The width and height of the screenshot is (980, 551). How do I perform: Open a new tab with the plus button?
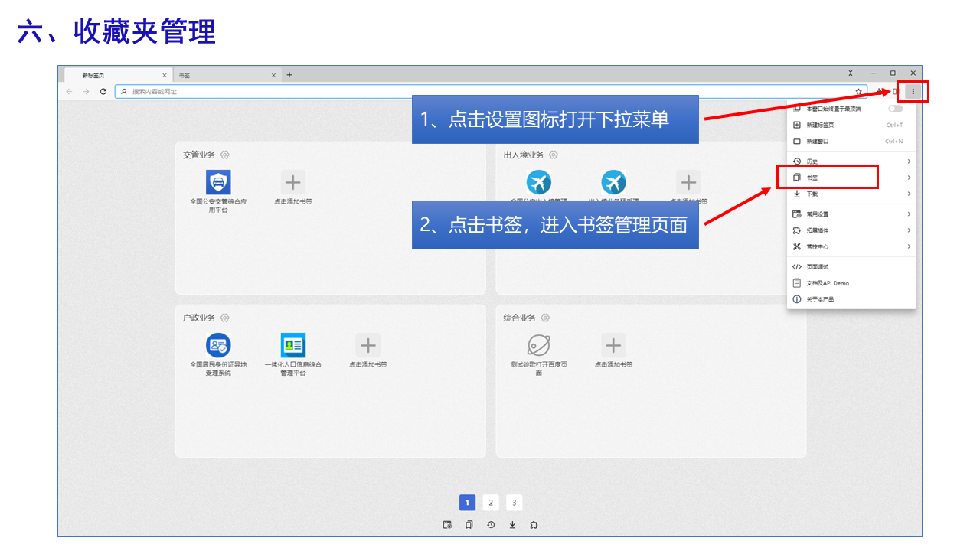point(289,75)
